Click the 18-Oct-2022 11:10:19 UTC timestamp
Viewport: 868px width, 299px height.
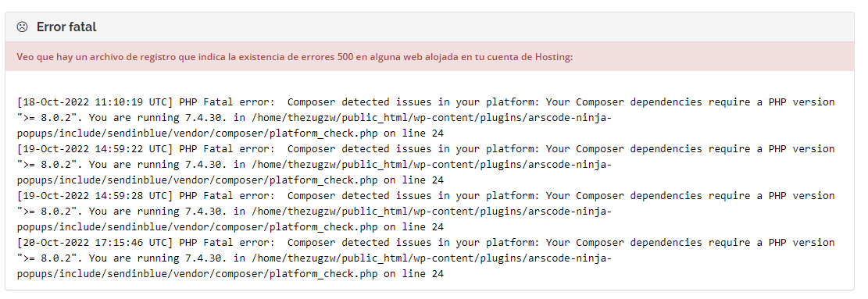click(x=95, y=102)
